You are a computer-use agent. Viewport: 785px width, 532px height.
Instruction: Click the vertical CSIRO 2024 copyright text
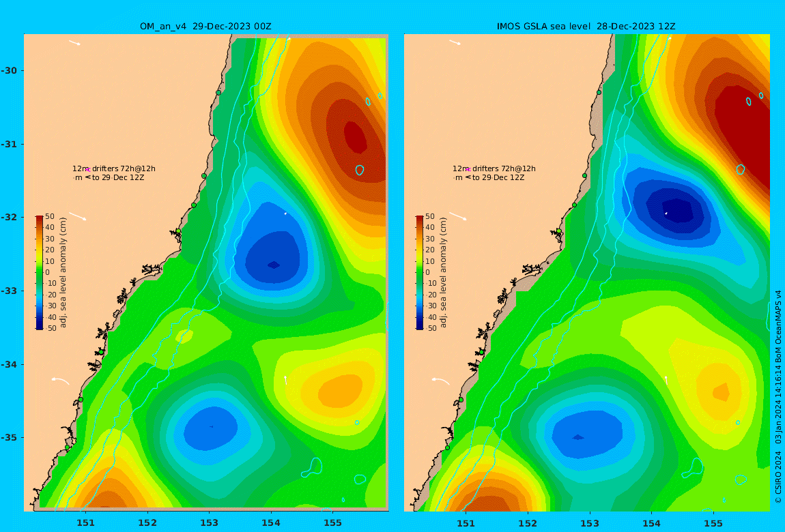(x=778, y=396)
